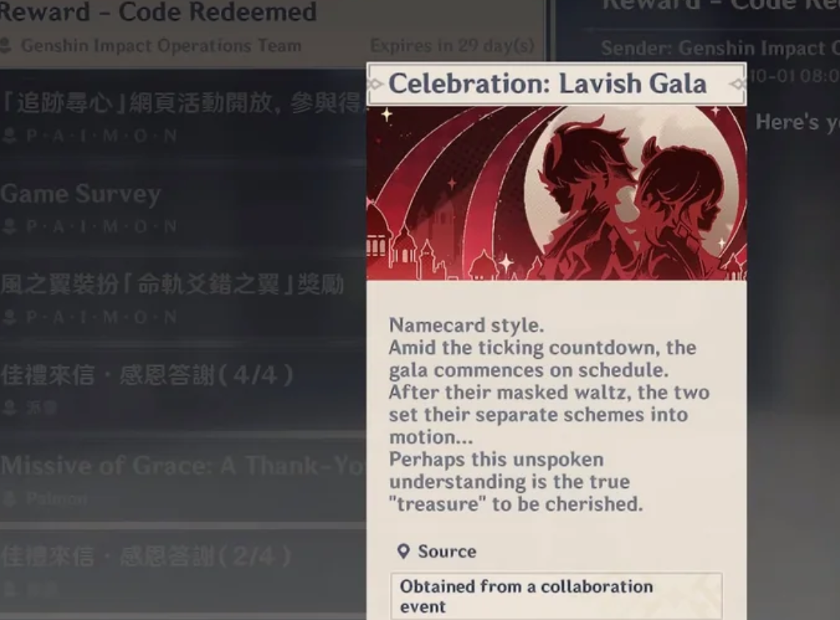840x620 pixels.
Task: Click the PAIMON sender icon under 追跡尋心 mail
Action: click(x=9, y=136)
